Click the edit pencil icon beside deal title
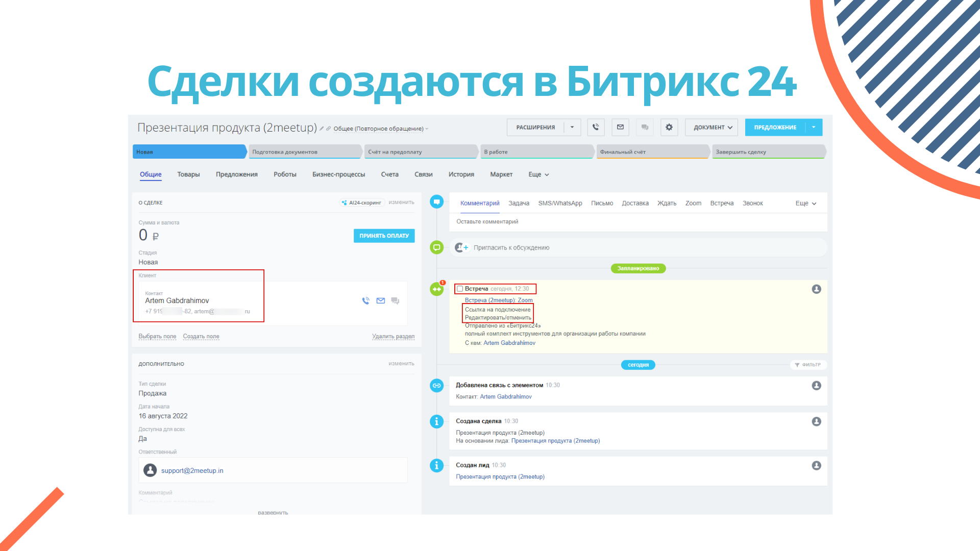The height and width of the screenshot is (551, 980). [x=322, y=129]
